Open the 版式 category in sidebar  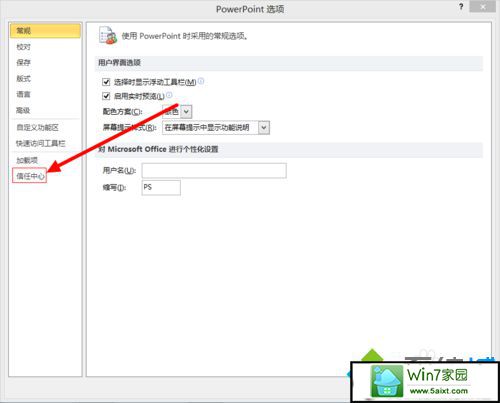pos(23,79)
